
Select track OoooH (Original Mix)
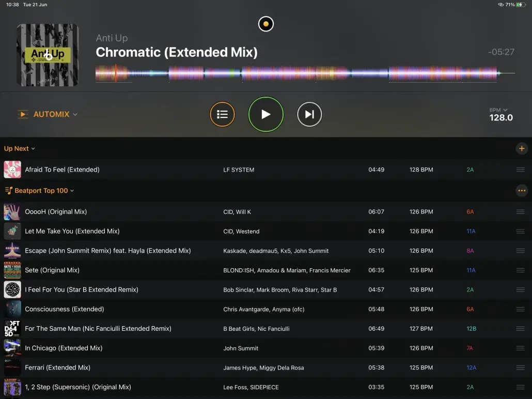tap(56, 211)
